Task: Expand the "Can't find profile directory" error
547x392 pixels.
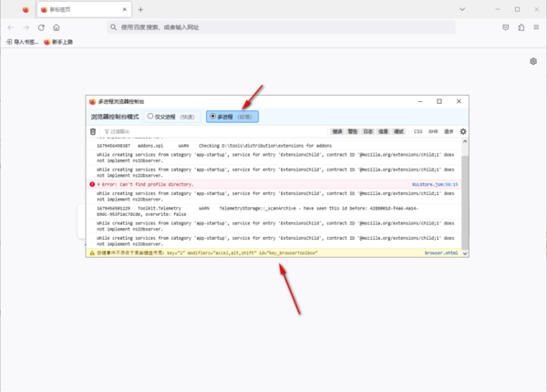Action: pos(98,184)
